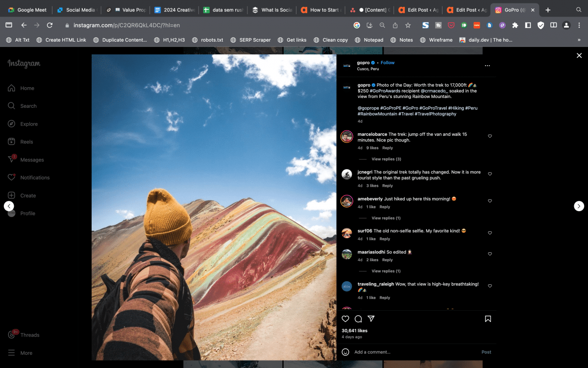Switch to How to Start tab
Image resolution: width=588 pixels, height=368 pixels.
click(x=320, y=10)
